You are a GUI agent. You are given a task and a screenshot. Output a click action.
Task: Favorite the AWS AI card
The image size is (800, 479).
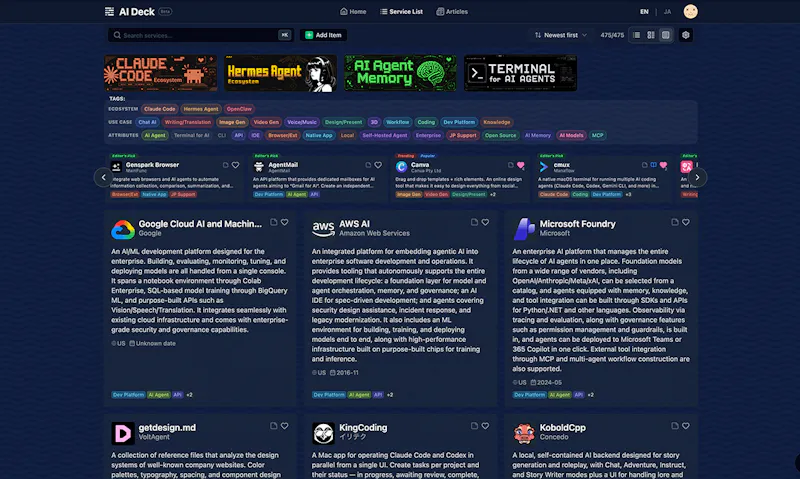point(485,222)
